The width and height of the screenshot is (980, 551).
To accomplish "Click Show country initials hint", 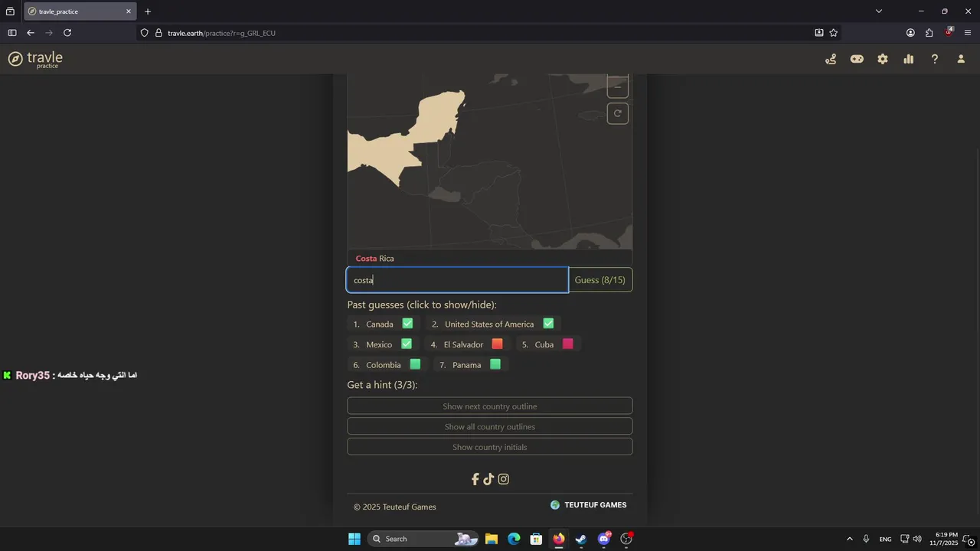I will coord(490,447).
